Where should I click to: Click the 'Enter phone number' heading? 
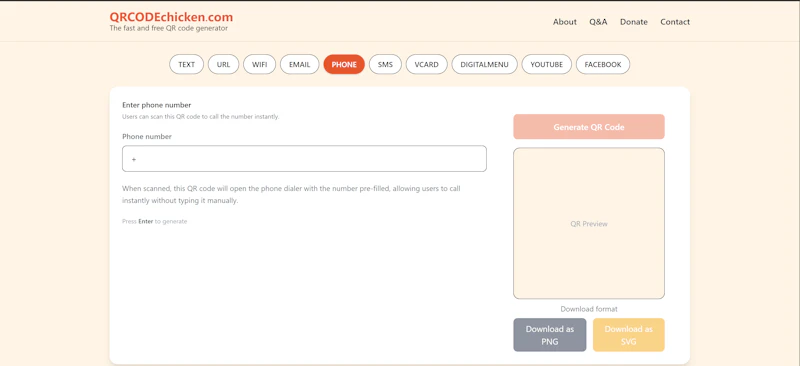pos(157,105)
